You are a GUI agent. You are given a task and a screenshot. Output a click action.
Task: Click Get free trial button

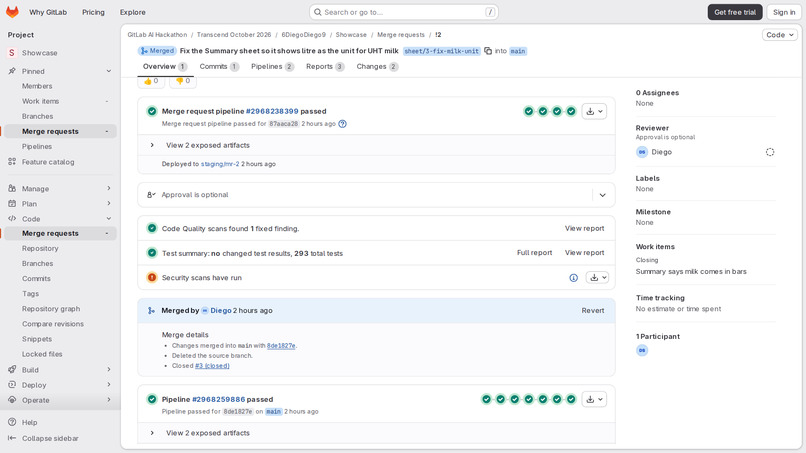pyautogui.click(x=735, y=12)
